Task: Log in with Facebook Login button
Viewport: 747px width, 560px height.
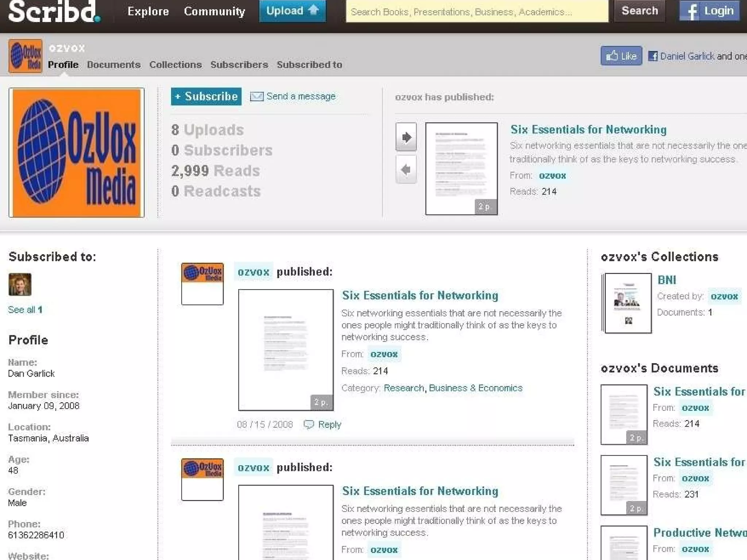Action: 709,11
